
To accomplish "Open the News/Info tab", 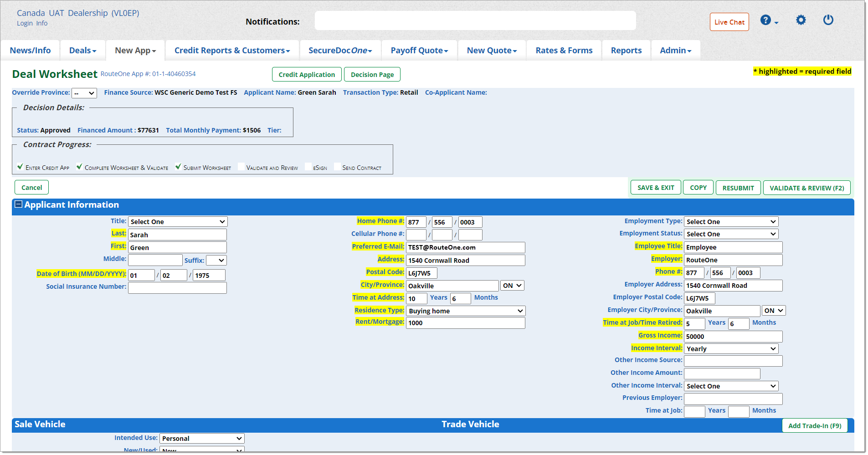I will click(x=30, y=51).
